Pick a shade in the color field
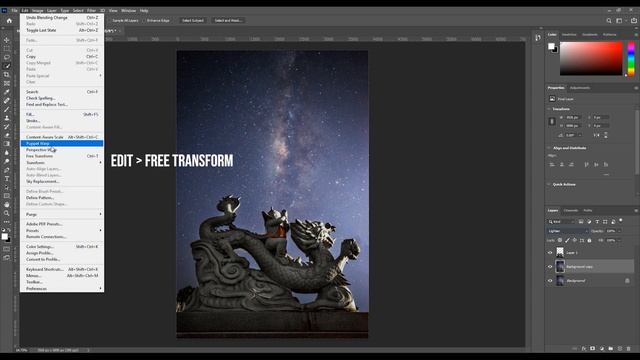This screenshot has width=640, height=360. point(591,58)
